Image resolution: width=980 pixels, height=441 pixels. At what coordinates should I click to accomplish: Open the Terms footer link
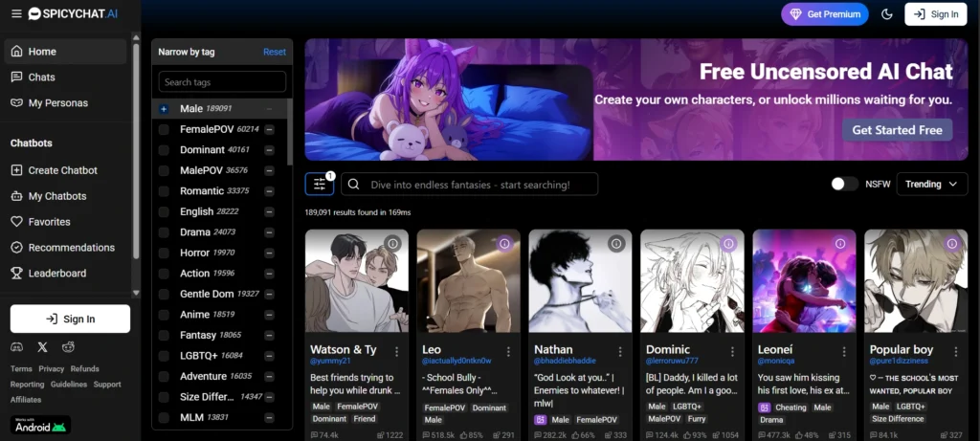[21, 368]
